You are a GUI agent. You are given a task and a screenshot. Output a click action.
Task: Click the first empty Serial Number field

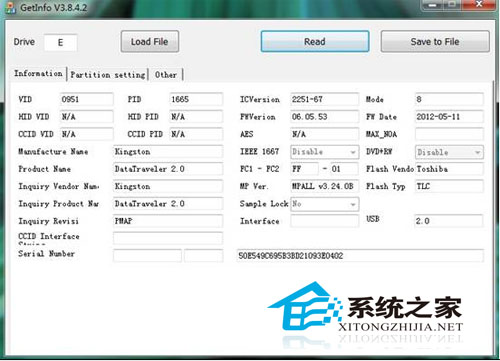pos(147,256)
